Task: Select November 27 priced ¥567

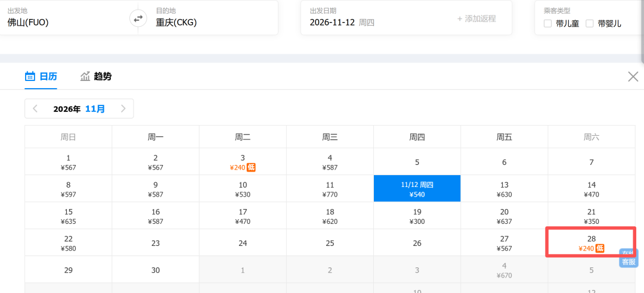Action: [504, 242]
